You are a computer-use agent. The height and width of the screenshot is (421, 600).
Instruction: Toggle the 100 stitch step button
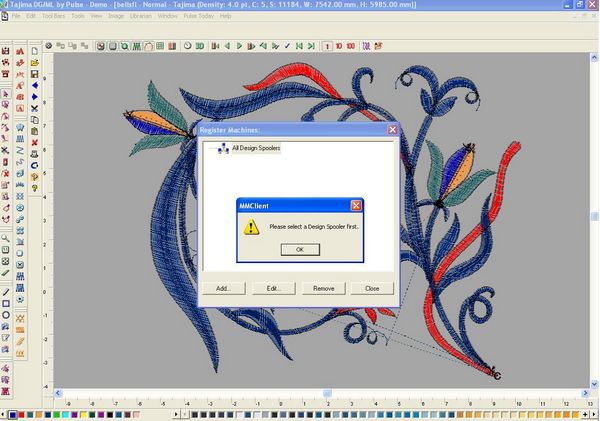pos(349,45)
